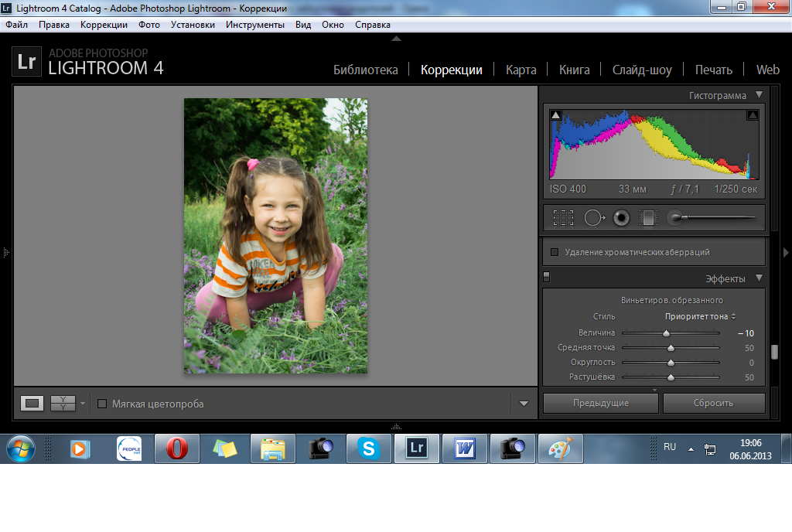Click the Сбросить button
This screenshot has height=532, width=792.
click(713, 403)
